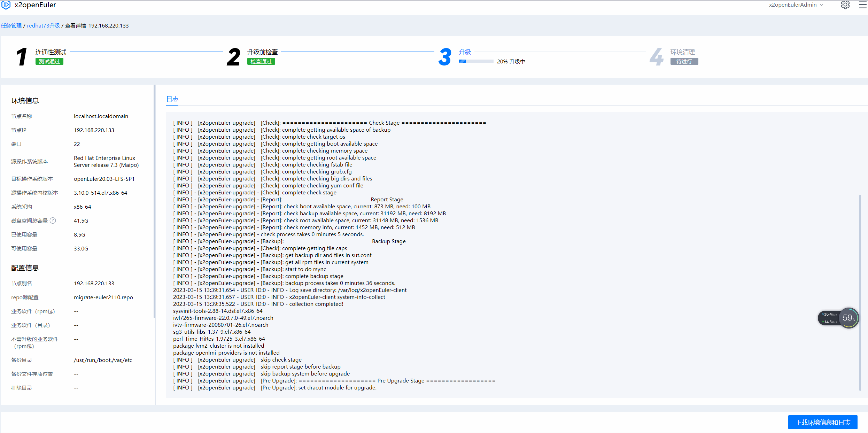Click the x2openEuler logo icon
The image size is (868, 433).
(x=6, y=5)
